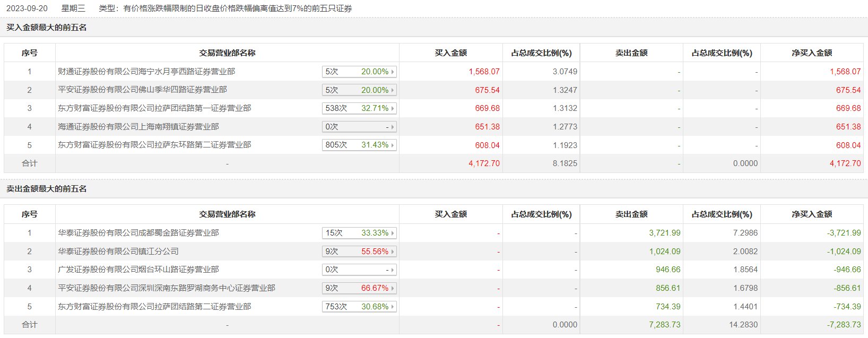Click the sell amount 3,721.99
The image size is (868, 338).
click(665, 233)
